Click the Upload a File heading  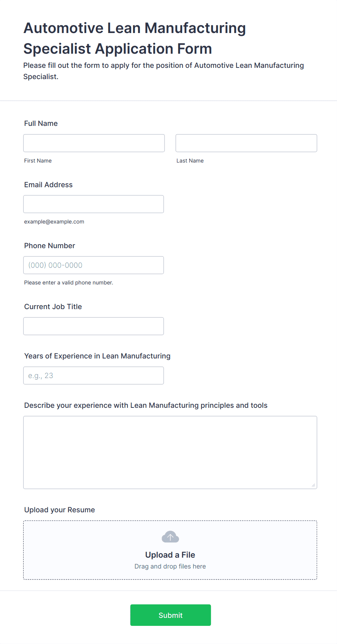coord(170,555)
